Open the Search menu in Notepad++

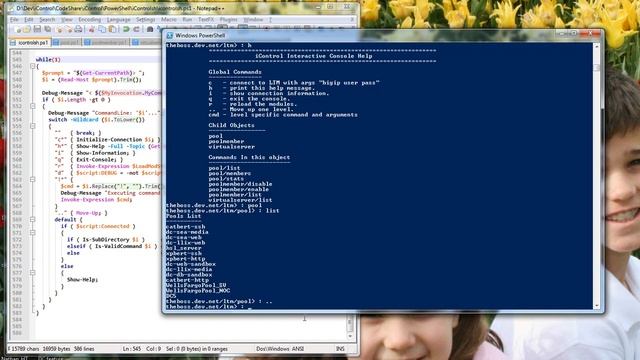(47, 19)
